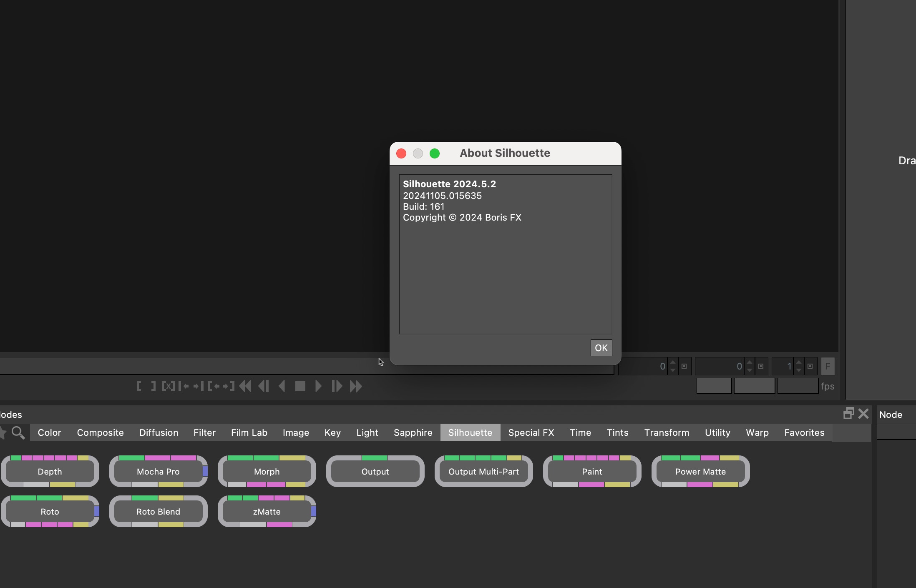Select the Mocha Pro node

(159, 471)
